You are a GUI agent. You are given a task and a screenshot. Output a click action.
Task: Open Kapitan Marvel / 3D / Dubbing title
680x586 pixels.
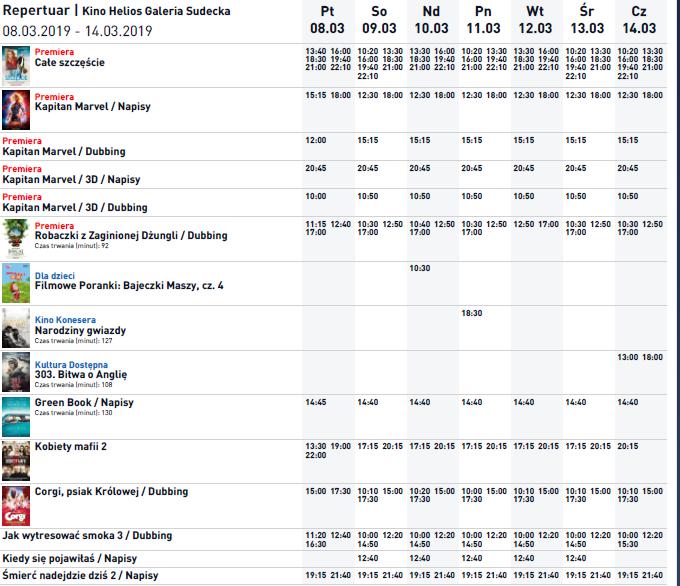pos(75,207)
